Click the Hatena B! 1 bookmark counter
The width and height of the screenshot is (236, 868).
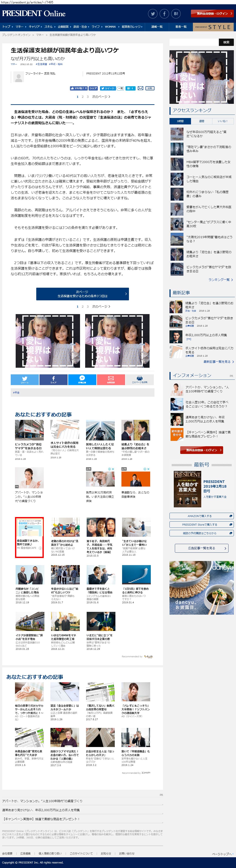pyautogui.click(x=130, y=88)
